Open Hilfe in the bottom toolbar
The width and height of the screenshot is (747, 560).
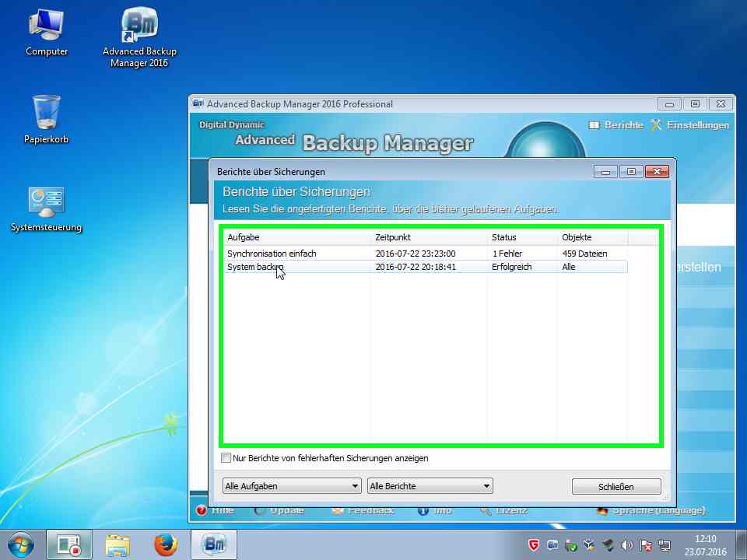215,510
